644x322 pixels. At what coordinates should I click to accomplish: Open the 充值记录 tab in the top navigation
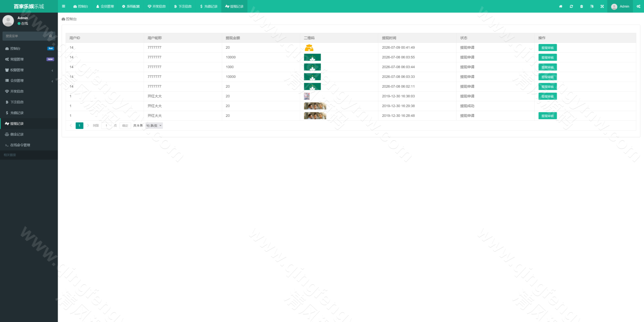pyautogui.click(x=209, y=6)
